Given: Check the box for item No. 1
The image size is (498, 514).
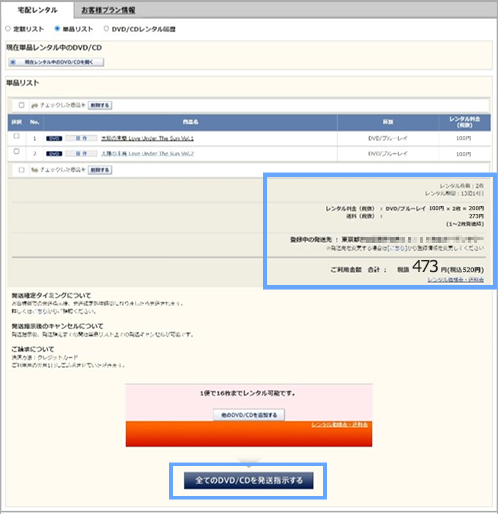Looking at the screenshot, I should click(16, 136).
